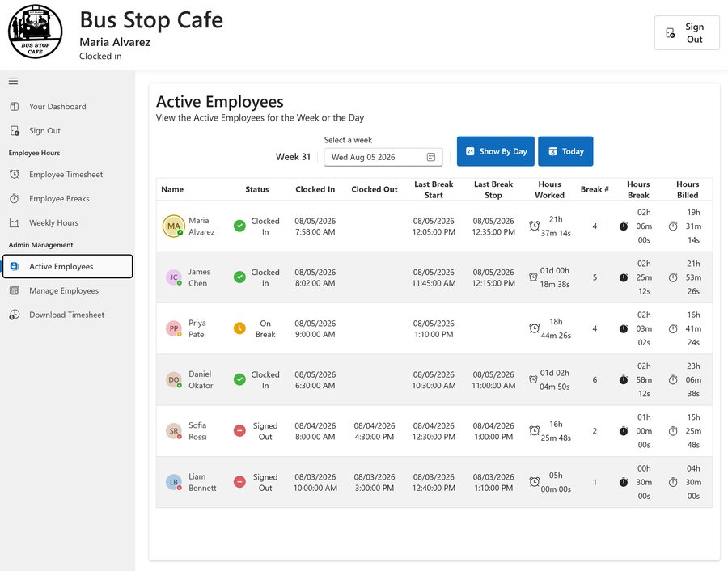Open the calendar picker icon in week field
The height and width of the screenshot is (571, 728).
click(431, 157)
